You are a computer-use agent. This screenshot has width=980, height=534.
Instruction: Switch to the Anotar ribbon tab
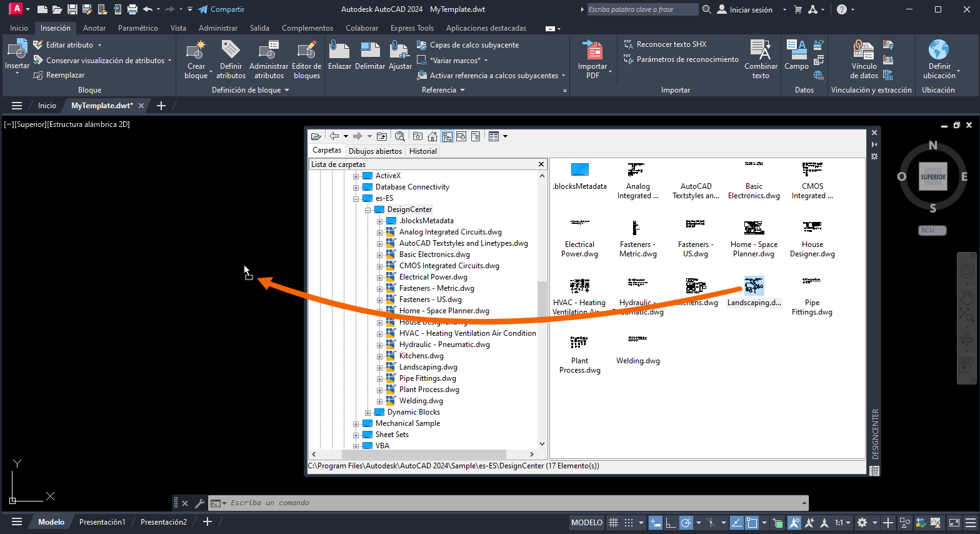pos(94,28)
